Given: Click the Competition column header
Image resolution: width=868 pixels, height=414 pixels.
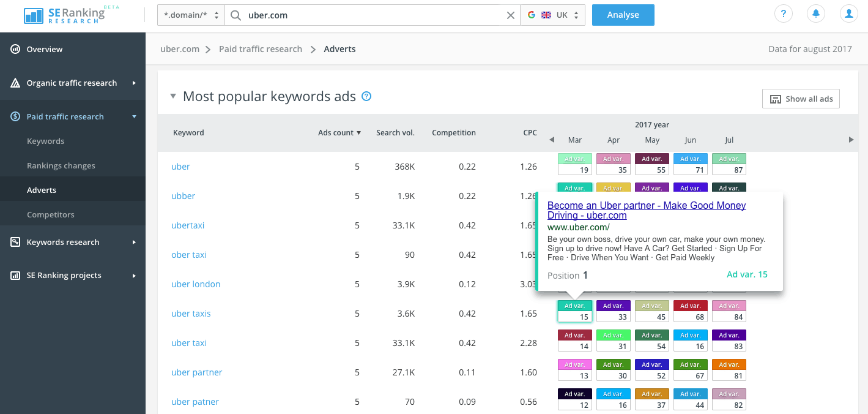Looking at the screenshot, I should coord(453,132).
